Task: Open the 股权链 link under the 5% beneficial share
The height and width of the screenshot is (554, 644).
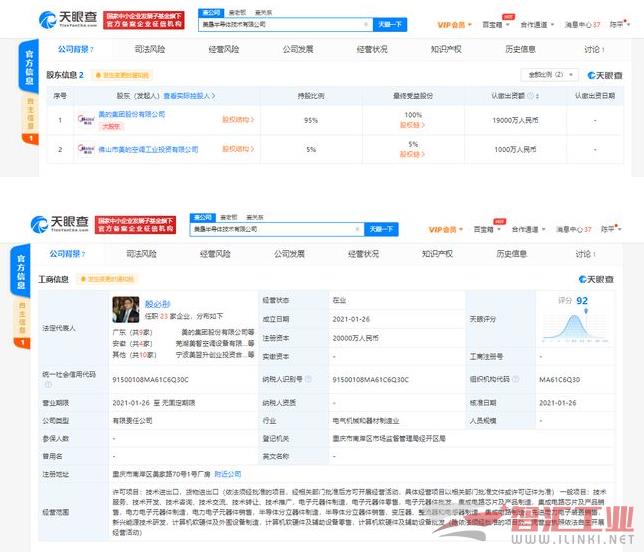Action: point(413,154)
